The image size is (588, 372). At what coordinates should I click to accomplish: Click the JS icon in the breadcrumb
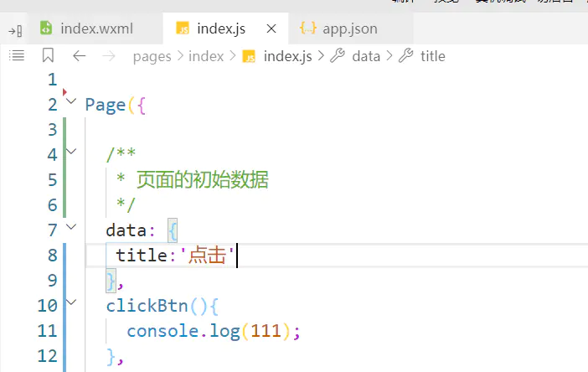point(249,57)
